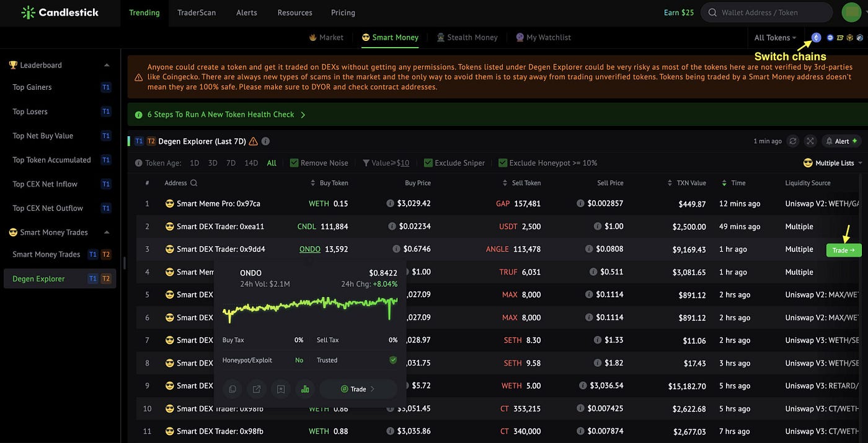Open Smart DEX Trader: 0xea11 address
The height and width of the screenshot is (443, 868).
pos(221,226)
